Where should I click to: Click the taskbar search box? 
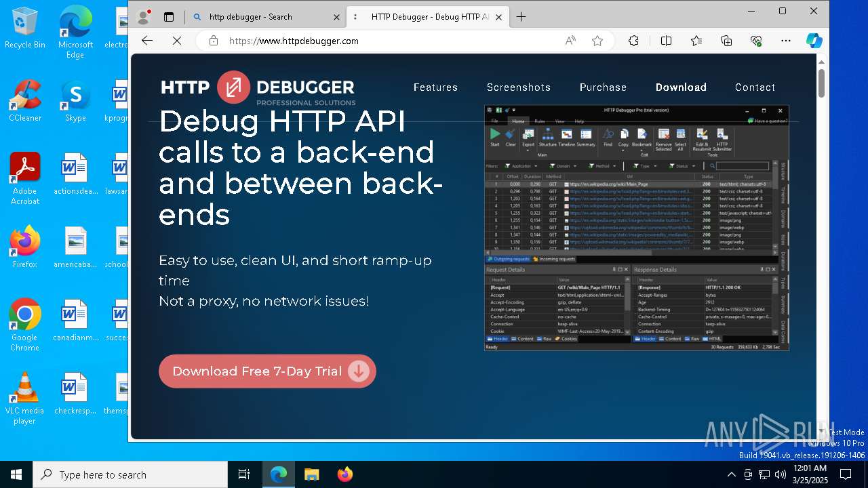(x=130, y=474)
